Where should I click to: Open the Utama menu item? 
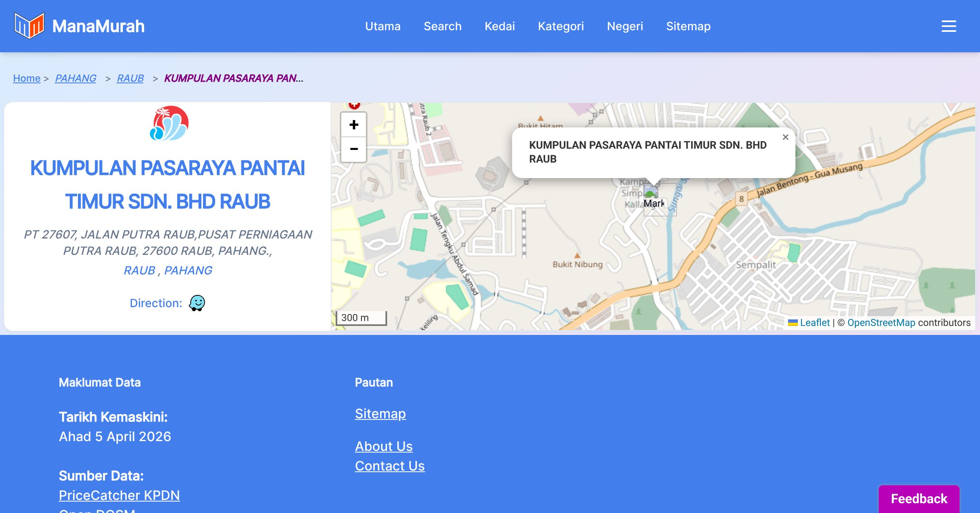(x=383, y=26)
